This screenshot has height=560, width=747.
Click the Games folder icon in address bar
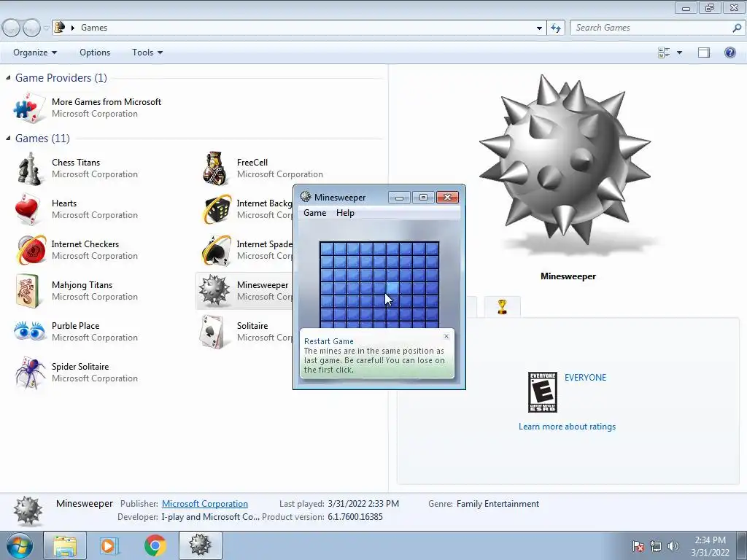60,27
